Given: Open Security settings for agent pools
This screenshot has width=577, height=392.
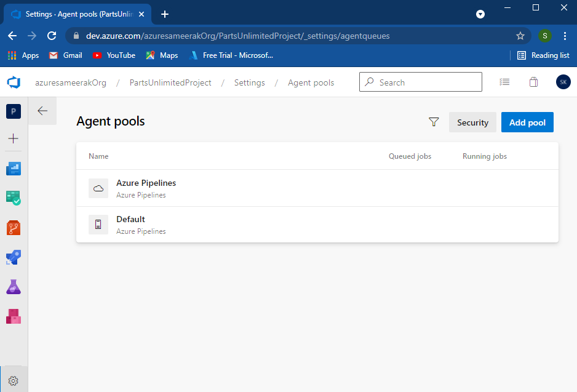Looking at the screenshot, I should 472,122.
